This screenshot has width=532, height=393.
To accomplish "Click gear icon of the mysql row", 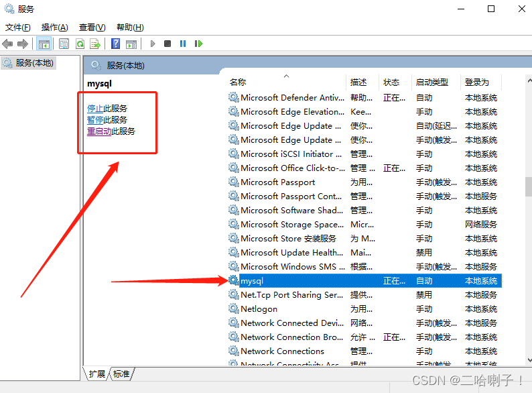I will tap(233, 280).
